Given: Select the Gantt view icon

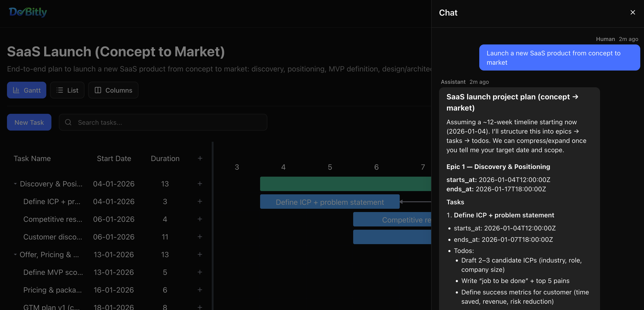Looking at the screenshot, I should click(17, 90).
